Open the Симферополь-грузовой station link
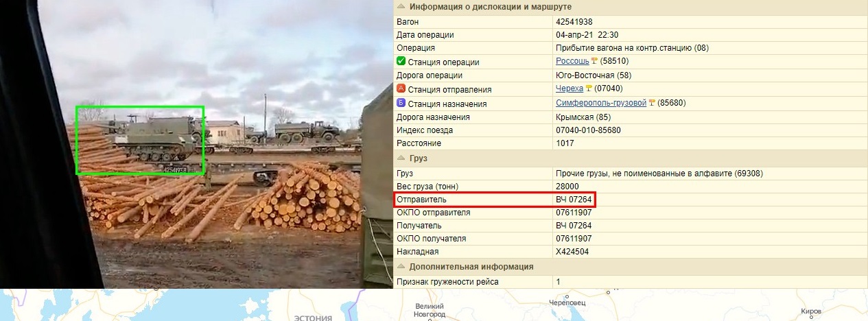The height and width of the screenshot is (321, 868). coord(601,103)
